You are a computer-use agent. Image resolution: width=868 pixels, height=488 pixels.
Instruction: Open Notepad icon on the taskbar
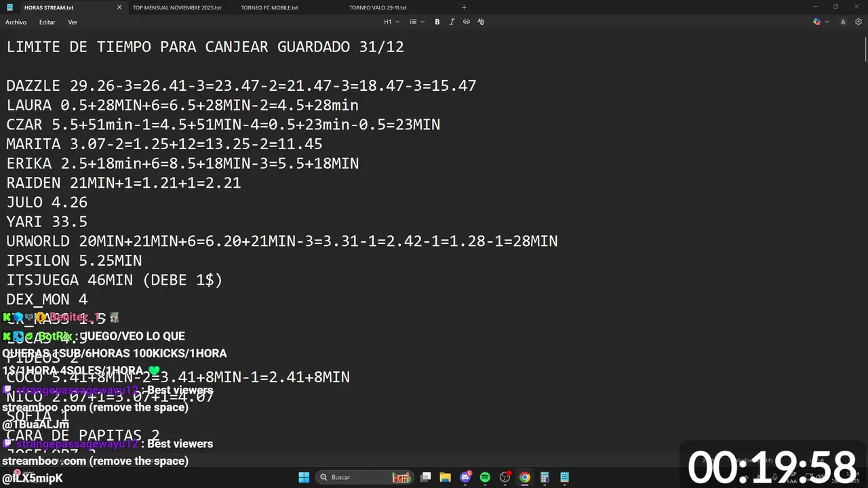(564, 477)
